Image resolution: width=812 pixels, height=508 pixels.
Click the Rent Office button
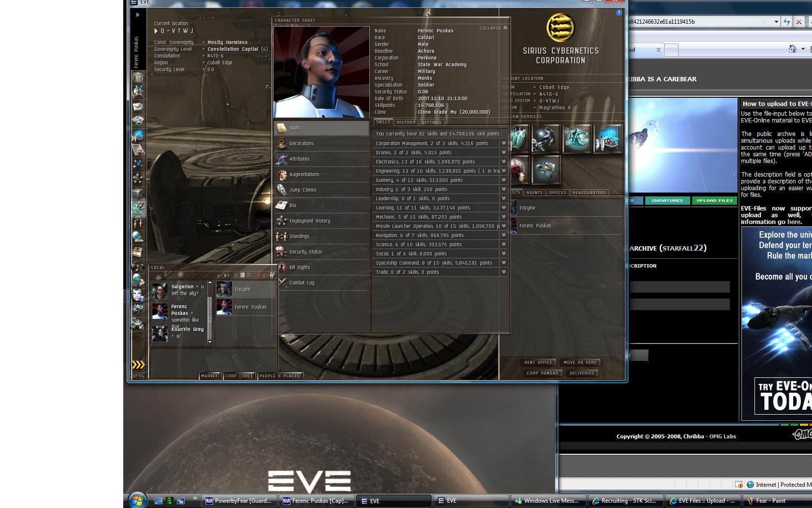[538, 362]
